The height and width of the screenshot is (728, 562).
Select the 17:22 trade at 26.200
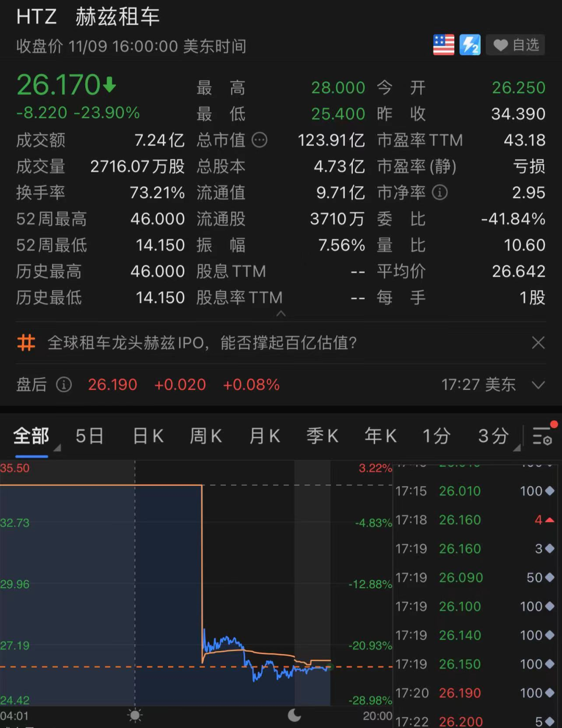point(475,721)
